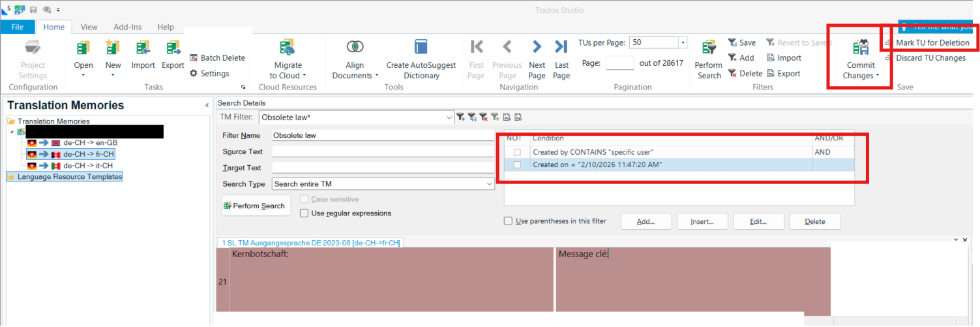This screenshot has width=980, height=327.
Task: Select the 1 SL TM Ausgangssprache DE tab
Action: (311, 243)
